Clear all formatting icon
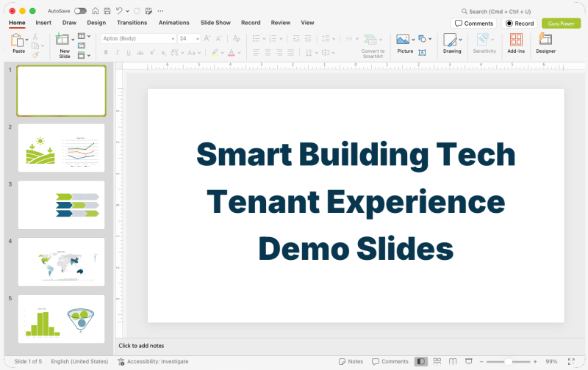588x370 pixels. [x=236, y=38]
